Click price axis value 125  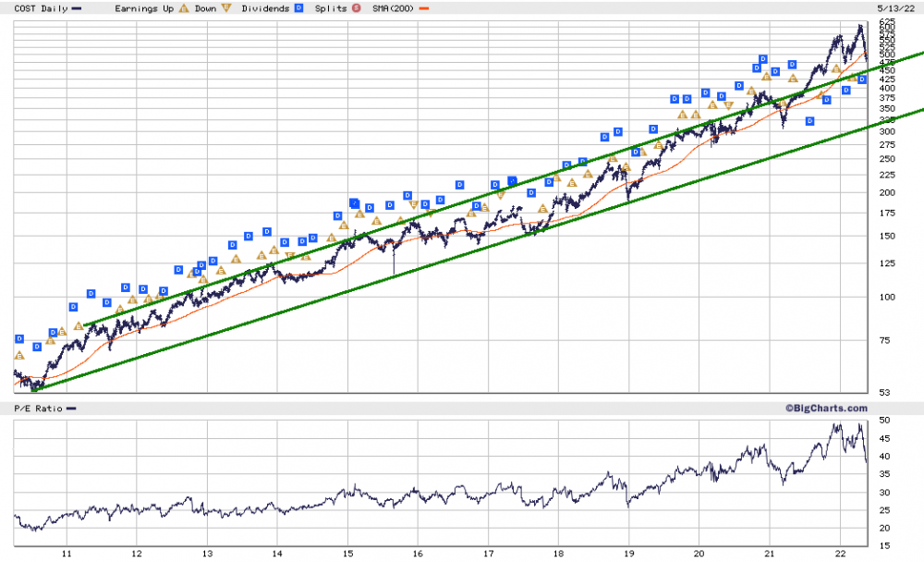click(x=887, y=263)
